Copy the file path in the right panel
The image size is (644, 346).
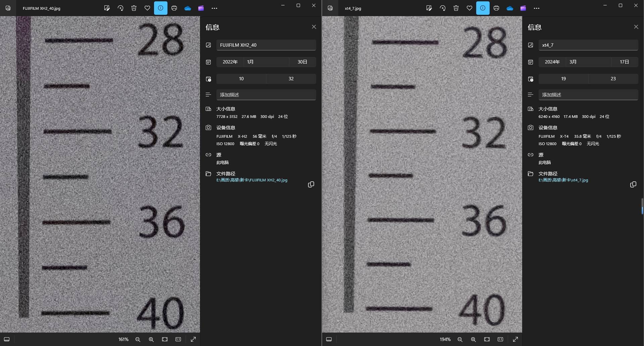pos(633,184)
